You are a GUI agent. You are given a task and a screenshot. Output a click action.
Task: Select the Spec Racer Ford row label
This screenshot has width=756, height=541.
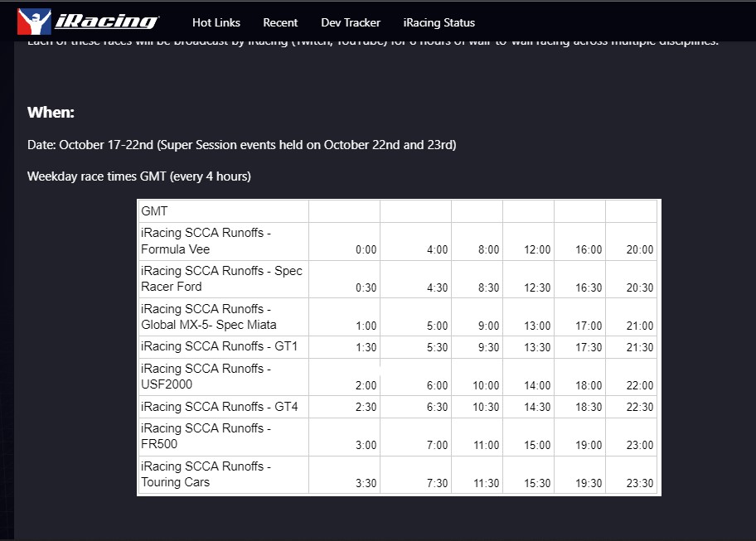221,279
